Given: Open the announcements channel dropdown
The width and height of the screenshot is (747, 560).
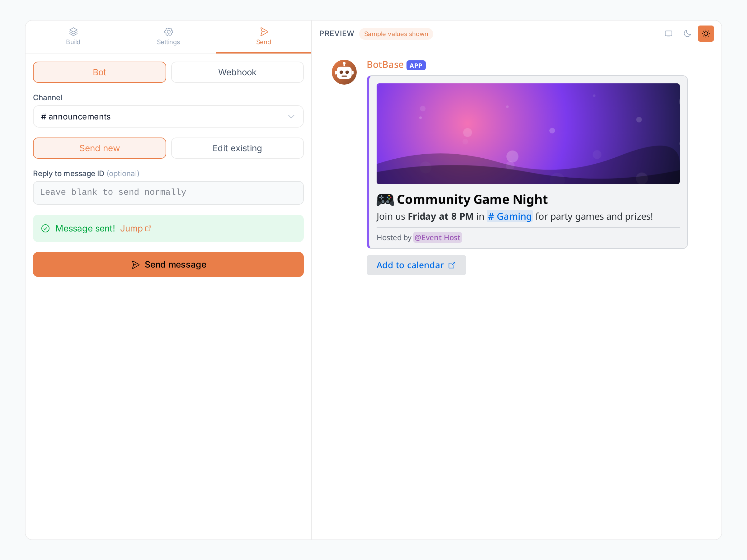Looking at the screenshot, I should (168, 116).
